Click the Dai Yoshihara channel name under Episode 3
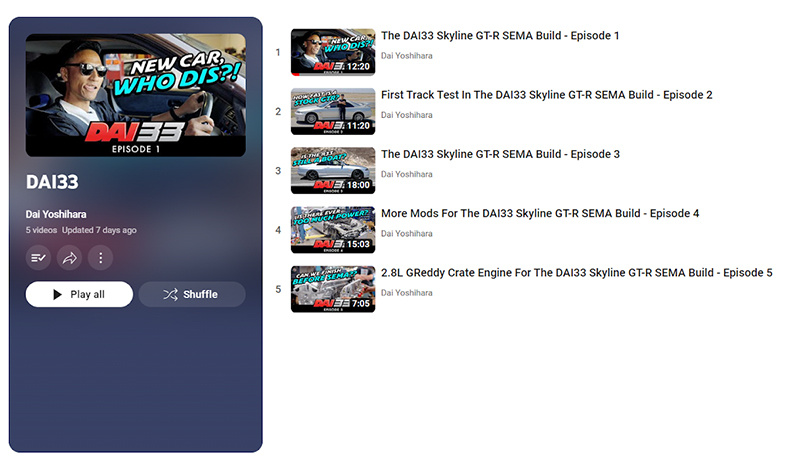Viewport: 800px width, 462px height. click(x=407, y=174)
